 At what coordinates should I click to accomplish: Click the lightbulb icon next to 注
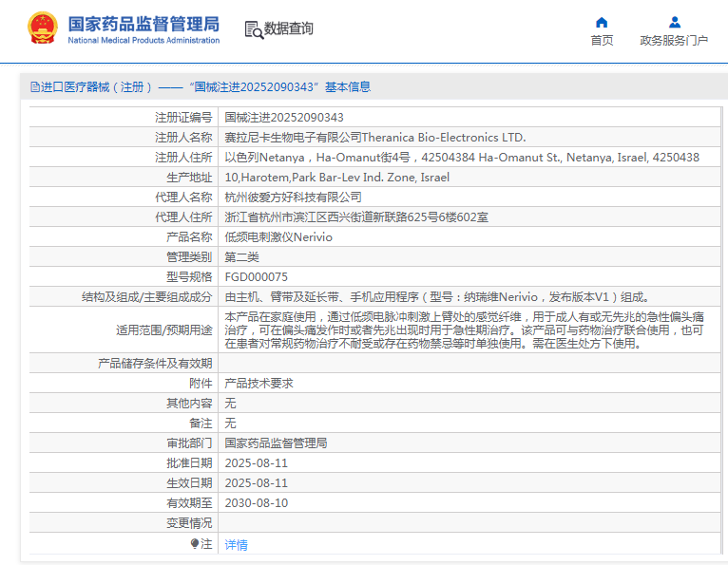[x=195, y=544]
